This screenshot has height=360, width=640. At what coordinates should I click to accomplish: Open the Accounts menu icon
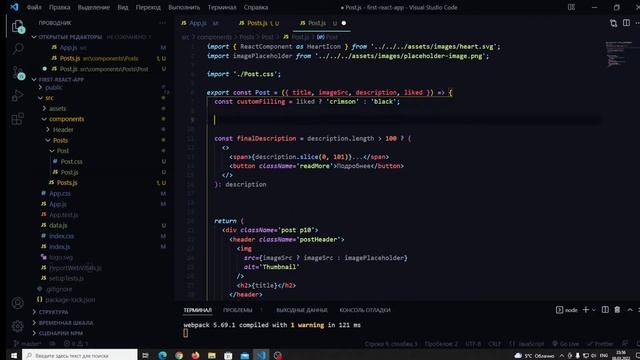pos(17,303)
